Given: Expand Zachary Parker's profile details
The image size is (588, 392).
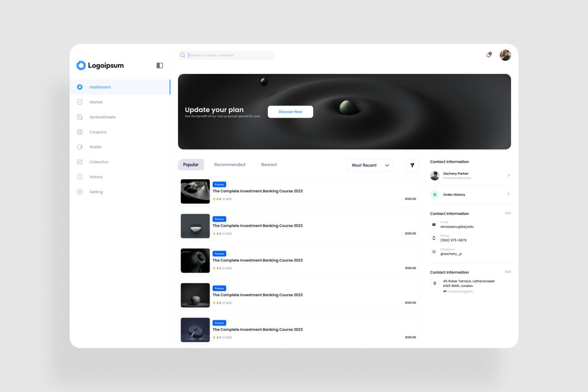Looking at the screenshot, I should 508,175.
